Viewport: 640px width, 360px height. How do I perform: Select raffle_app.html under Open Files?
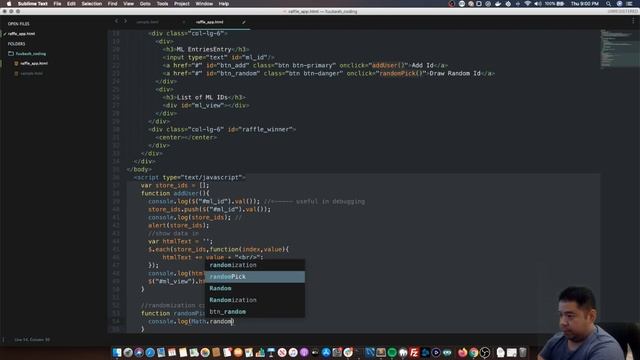pos(22,33)
